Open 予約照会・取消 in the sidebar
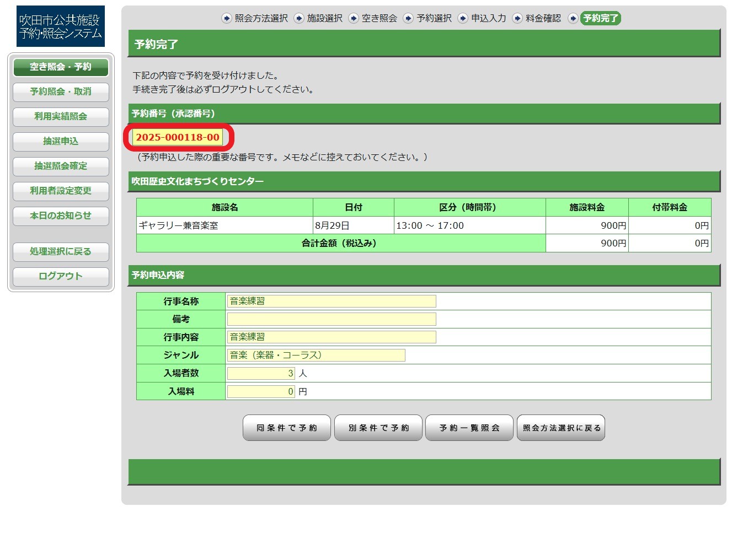Image resolution: width=732 pixels, height=560 pixels. pos(61,92)
